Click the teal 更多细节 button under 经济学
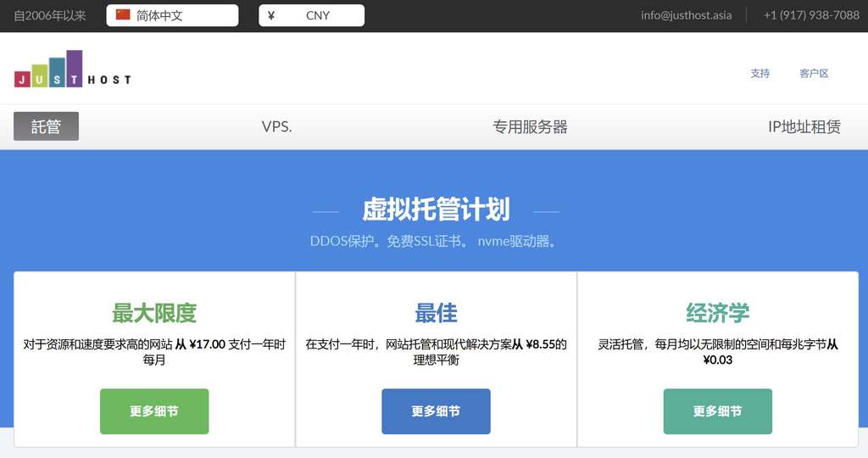The image size is (868, 458). 717,411
